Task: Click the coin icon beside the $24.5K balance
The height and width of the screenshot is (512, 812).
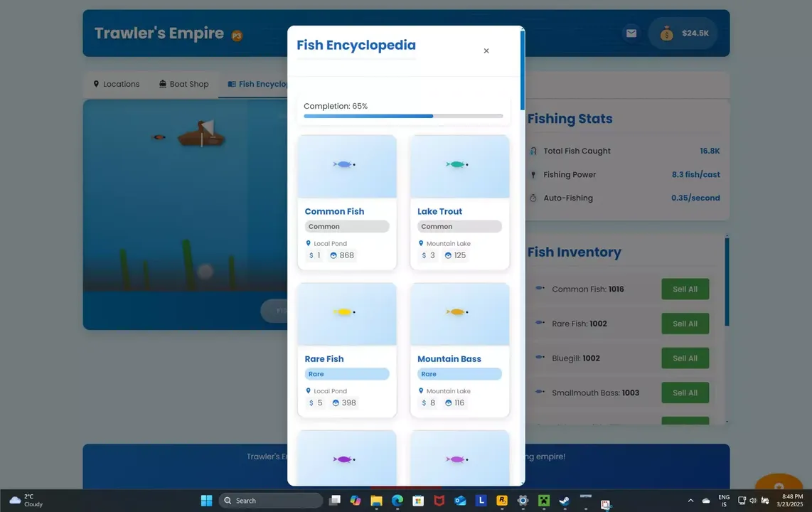Action: click(666, 33)
